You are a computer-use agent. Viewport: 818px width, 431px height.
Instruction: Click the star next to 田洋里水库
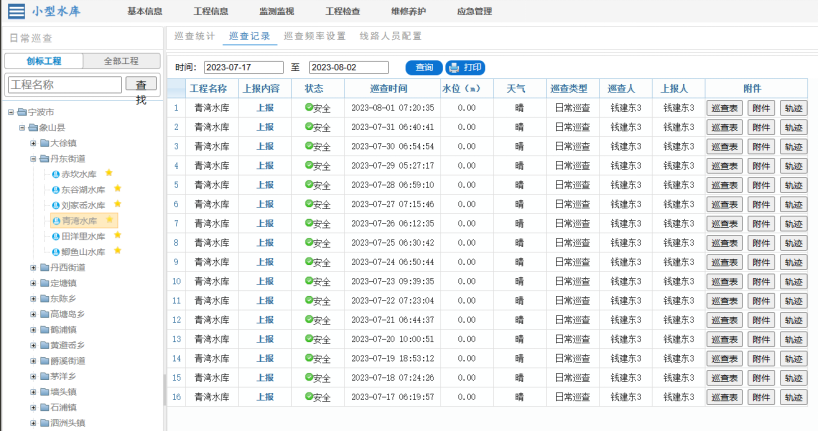point(117,235)
